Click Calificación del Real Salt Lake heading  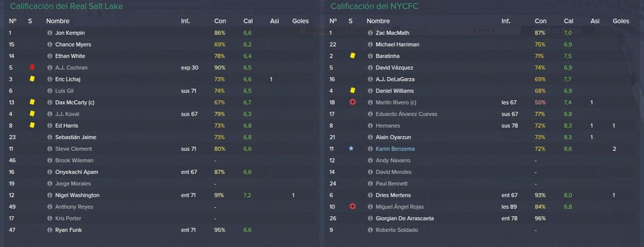pyautogui.click(x=67, y=6)
